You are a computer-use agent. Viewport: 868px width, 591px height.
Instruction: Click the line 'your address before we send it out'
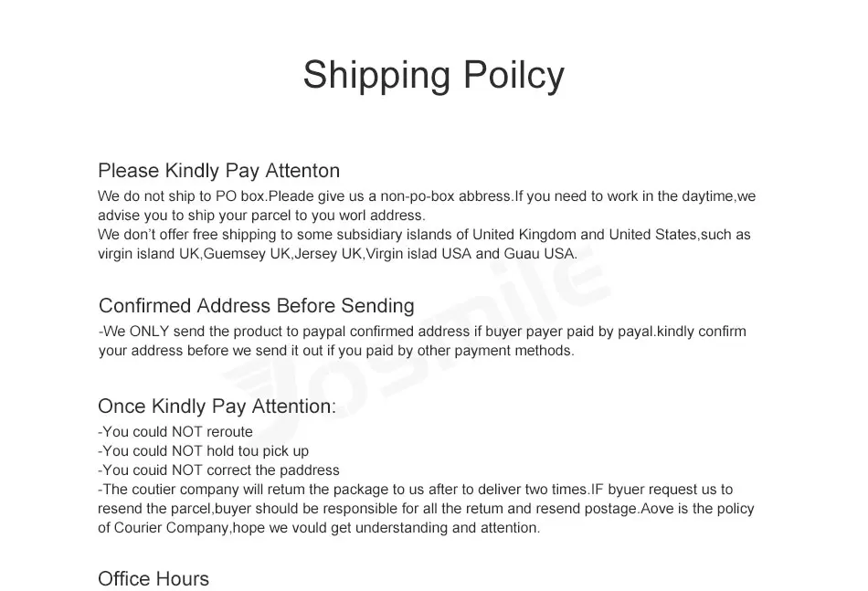click(x=336, y=351)
